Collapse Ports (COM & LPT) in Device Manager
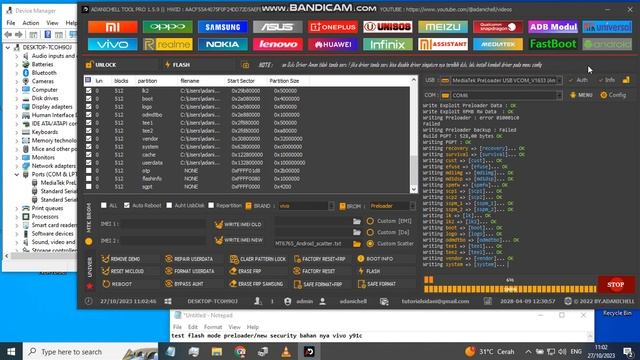 click(x=17, y=174)
